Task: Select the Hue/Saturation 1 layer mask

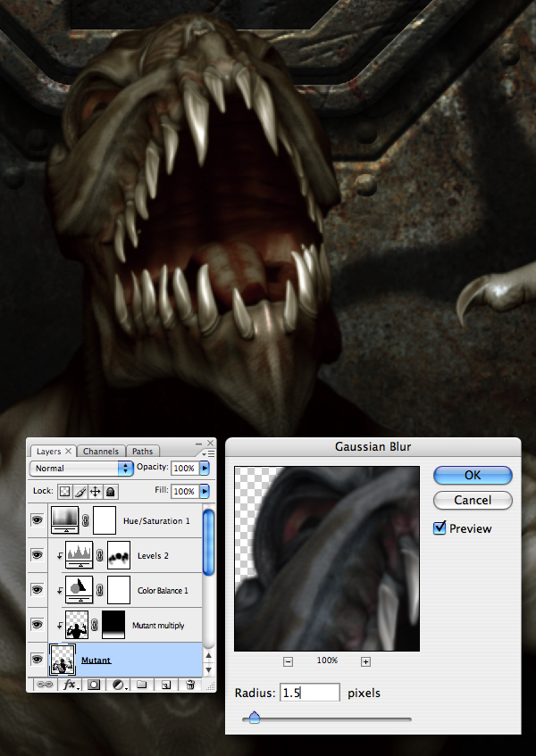Action: tap(105, 520)
